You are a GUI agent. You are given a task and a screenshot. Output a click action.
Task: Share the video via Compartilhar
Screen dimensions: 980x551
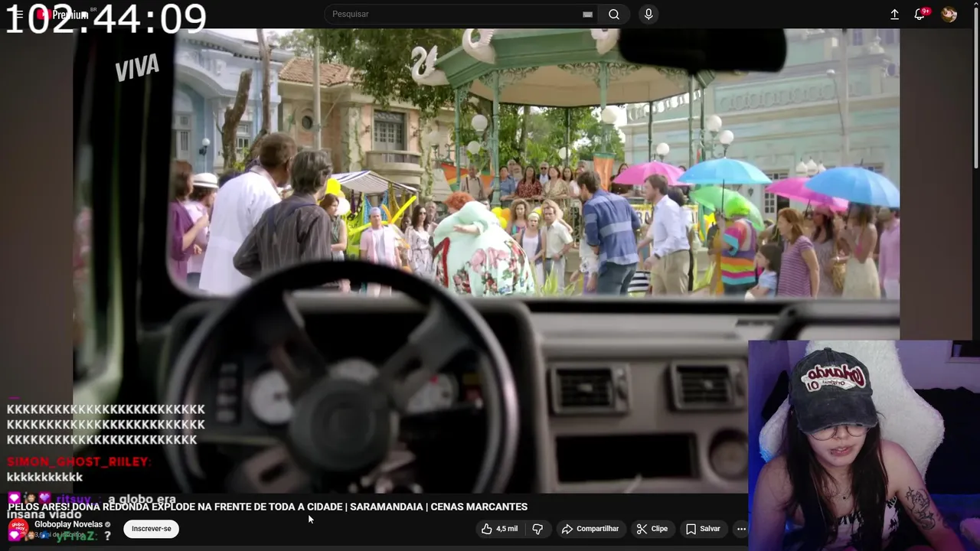click(590, 529)
